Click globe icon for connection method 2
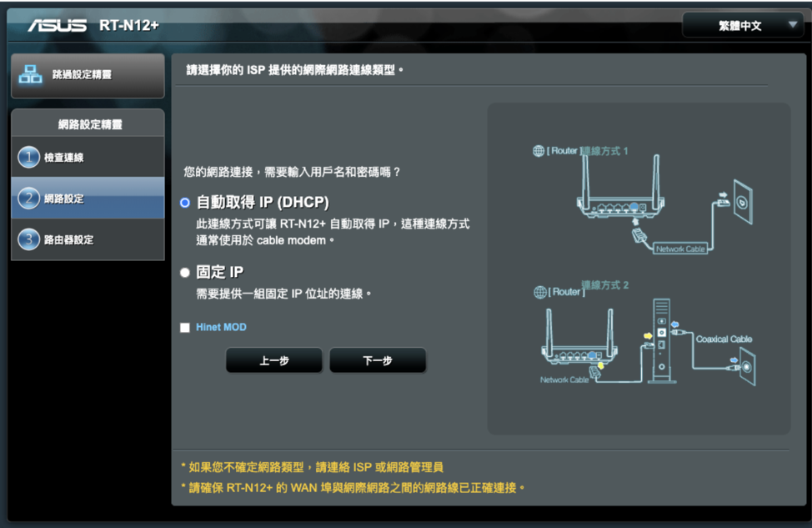The width and height of the screenshot is (812, 528). [539, 292]
